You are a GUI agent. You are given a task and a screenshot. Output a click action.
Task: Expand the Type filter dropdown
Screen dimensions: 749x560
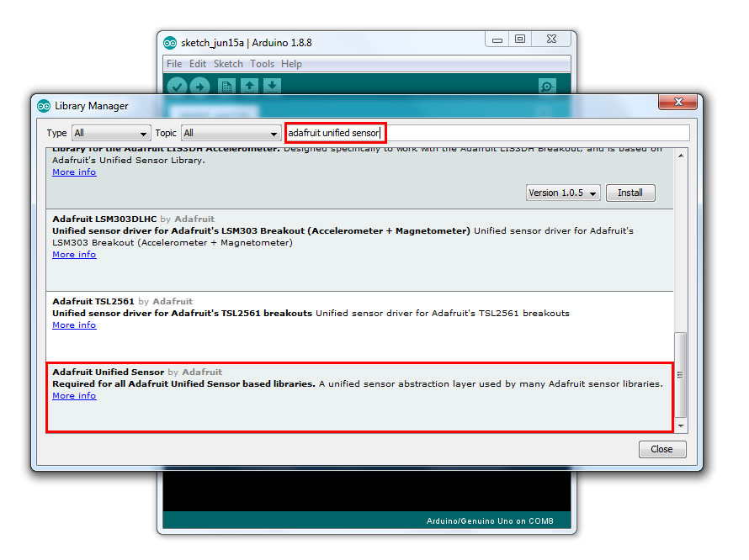pos(111,133)
